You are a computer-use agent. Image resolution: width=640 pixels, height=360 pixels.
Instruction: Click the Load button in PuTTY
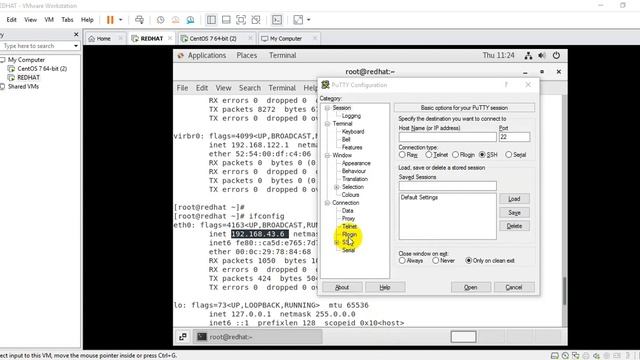tap(514, 199)
